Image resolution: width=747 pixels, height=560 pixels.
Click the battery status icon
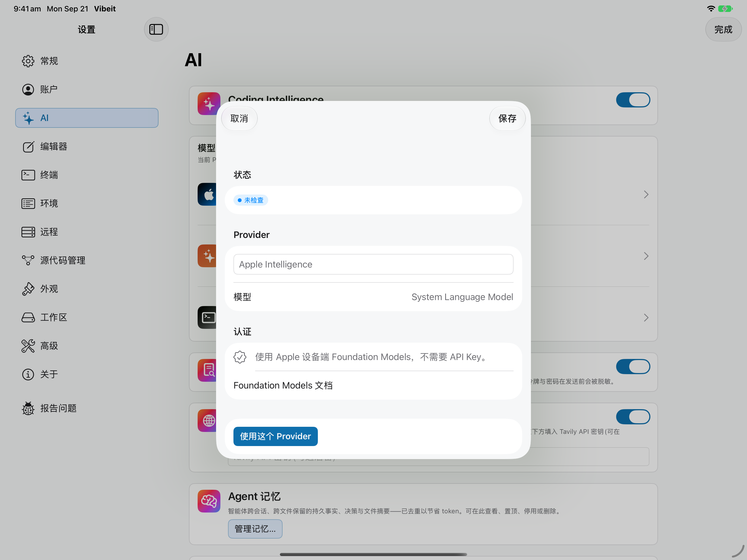725,9
